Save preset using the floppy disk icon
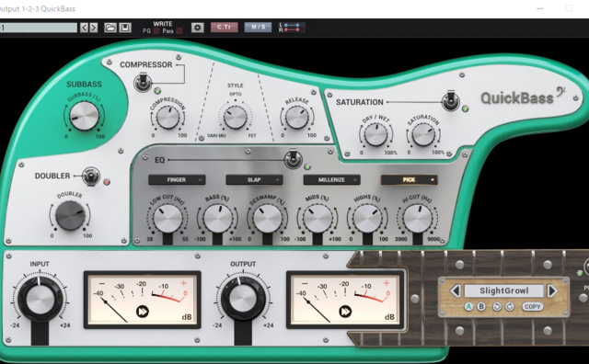 [x=125, y=28]
